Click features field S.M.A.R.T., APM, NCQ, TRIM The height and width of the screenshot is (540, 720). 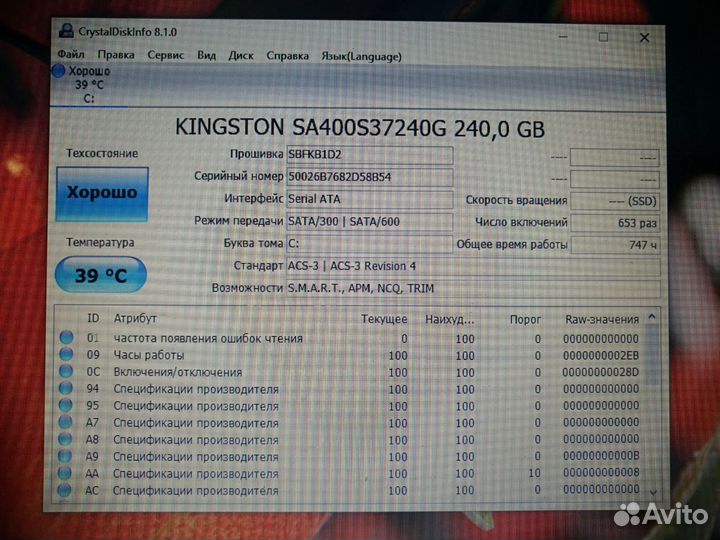pyautogui.click(x=473, y=288)
